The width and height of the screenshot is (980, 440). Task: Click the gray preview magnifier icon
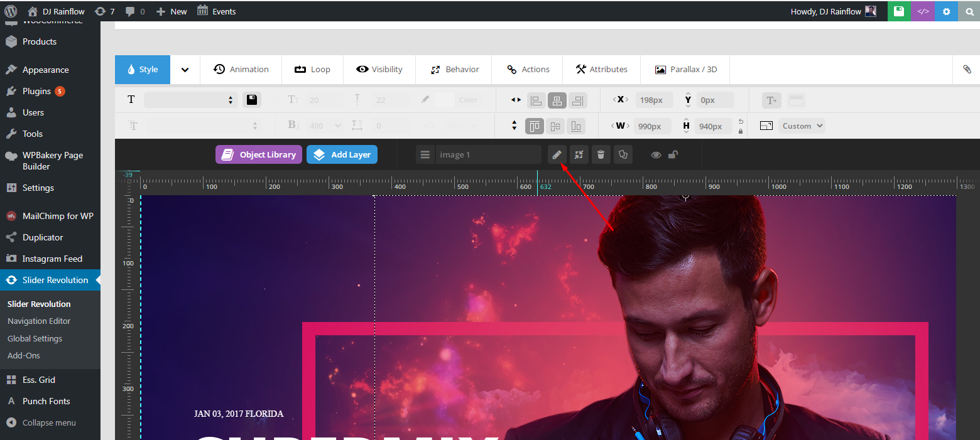point(969,11)
